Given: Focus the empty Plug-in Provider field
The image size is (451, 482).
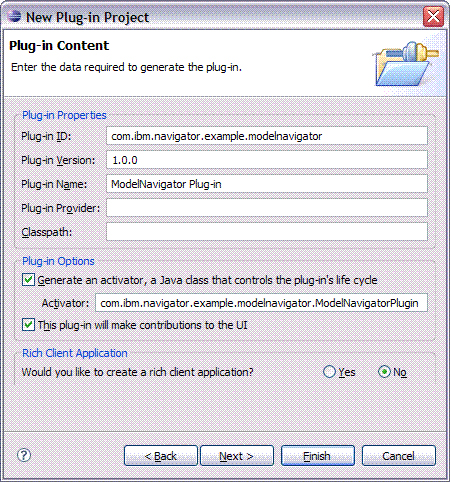Looking at the screenshot, I should tap(267, 208).
